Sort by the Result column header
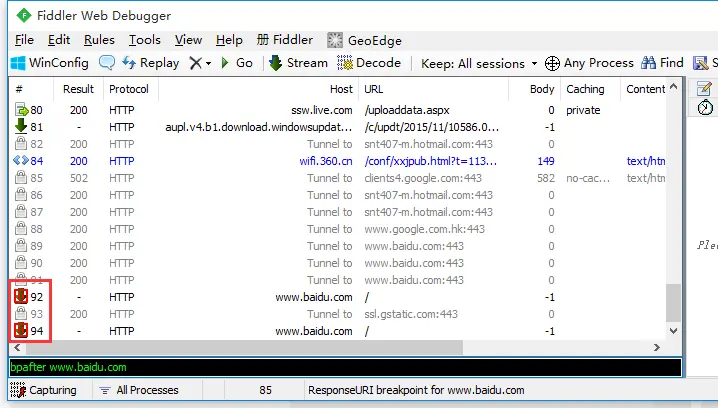718x408 pixels. (x=78, y=89)
